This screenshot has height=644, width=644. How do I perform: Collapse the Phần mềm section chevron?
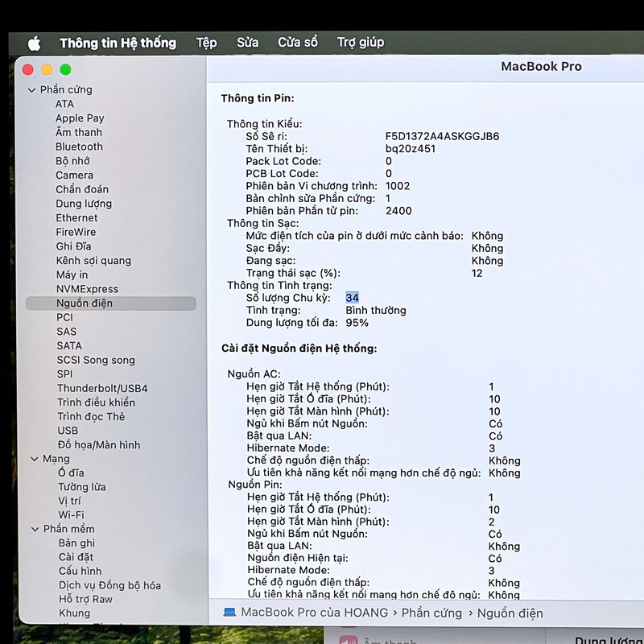[35, 529]
